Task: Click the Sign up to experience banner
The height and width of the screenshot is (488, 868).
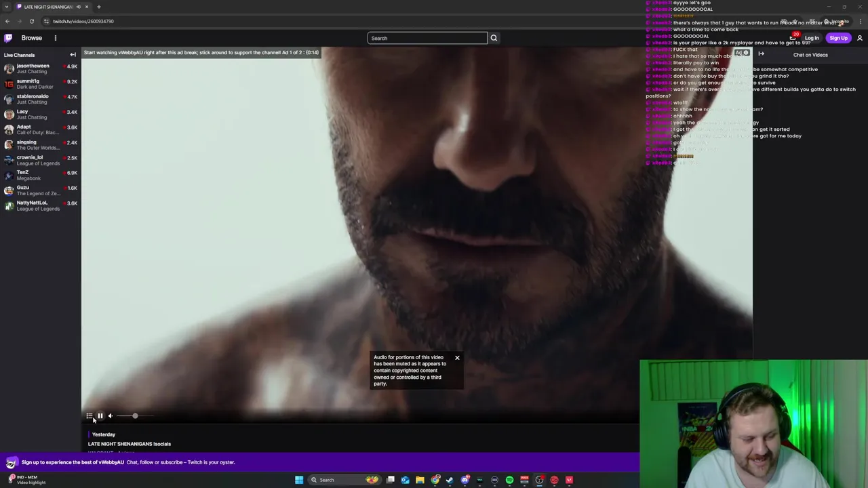Action: click(x=319, y=462)
